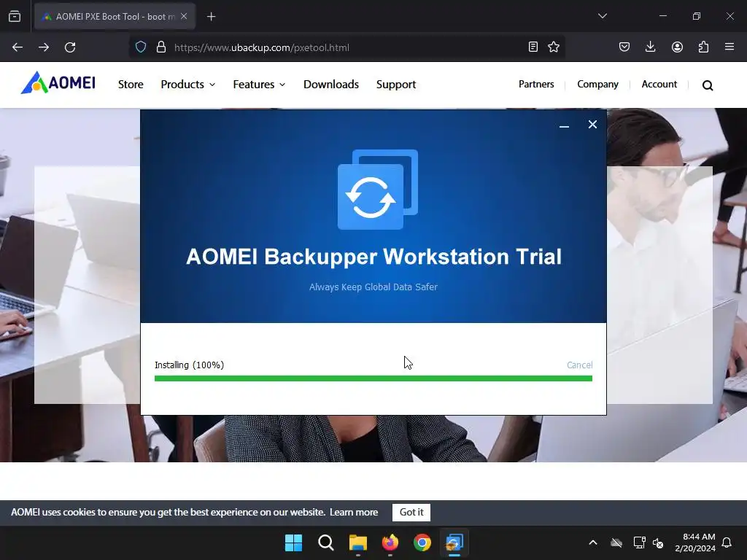747x560 pixels.
Task: Bookmark this page with the star icon
Action: (554, 47)
